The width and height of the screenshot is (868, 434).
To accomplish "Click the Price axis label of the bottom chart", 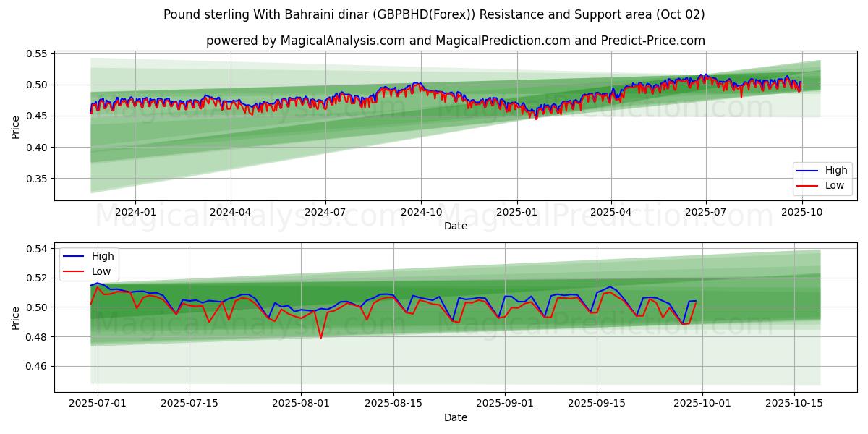I will click(16, 318).
